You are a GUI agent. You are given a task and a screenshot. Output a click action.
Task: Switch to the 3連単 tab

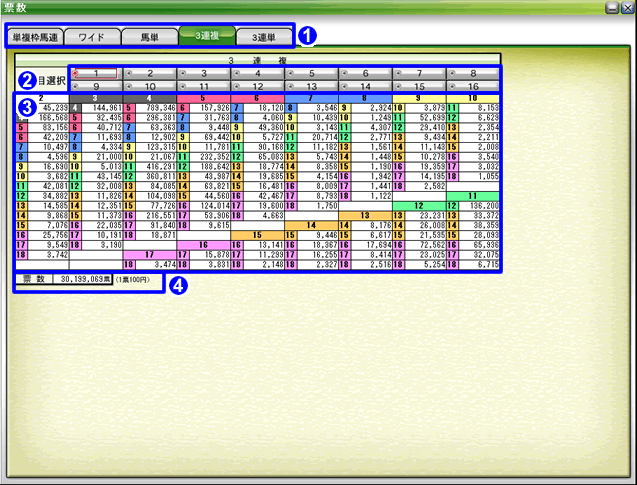[x=264, y=37]
